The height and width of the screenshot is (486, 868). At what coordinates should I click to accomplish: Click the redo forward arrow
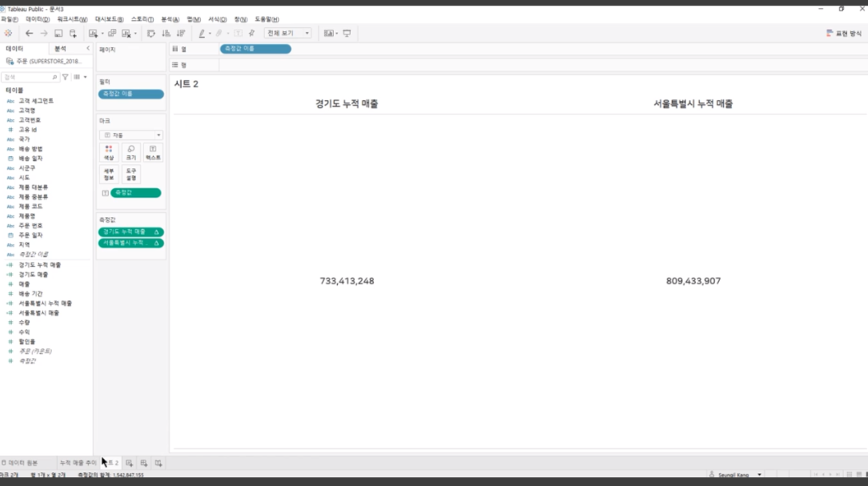[44, 33]
